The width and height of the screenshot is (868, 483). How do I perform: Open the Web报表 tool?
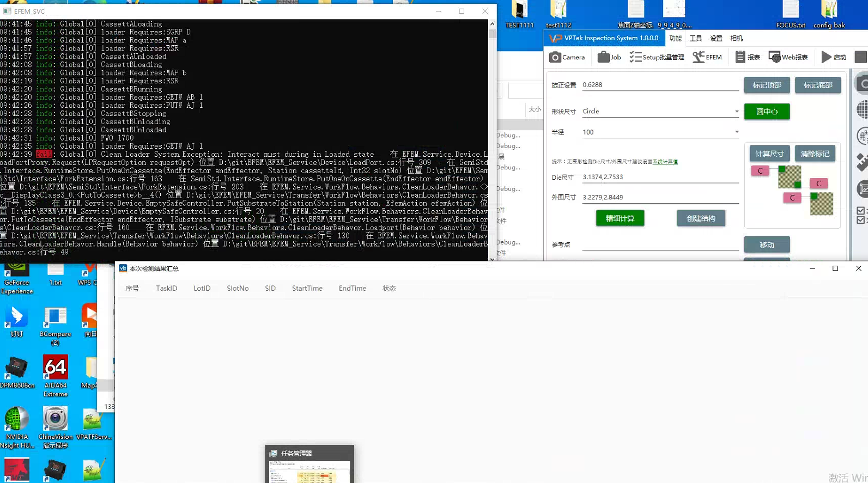[788, 57]
